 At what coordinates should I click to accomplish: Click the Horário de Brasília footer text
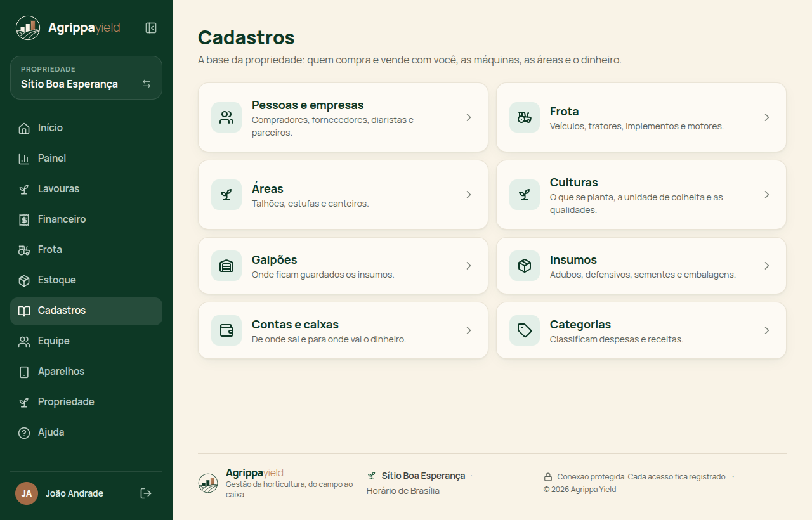[403, 491]
